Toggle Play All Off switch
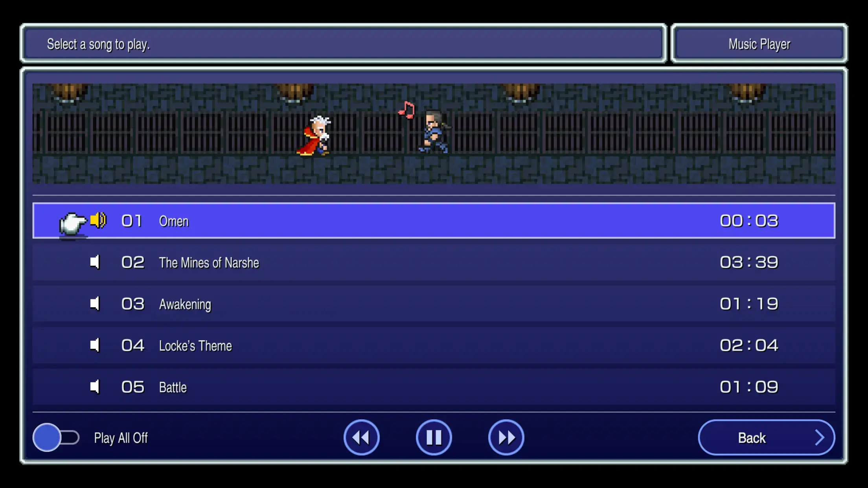 57,437
